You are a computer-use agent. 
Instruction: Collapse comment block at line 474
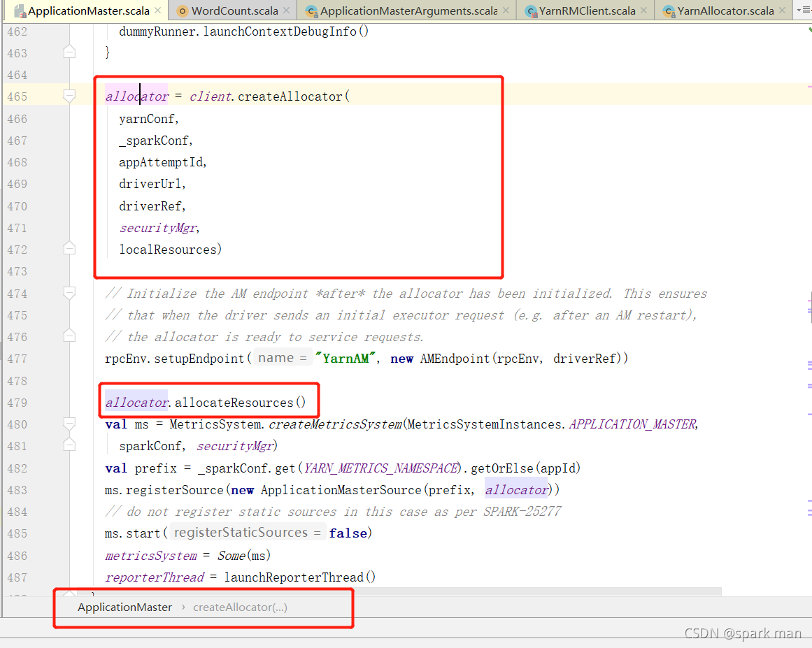[69, 293]
